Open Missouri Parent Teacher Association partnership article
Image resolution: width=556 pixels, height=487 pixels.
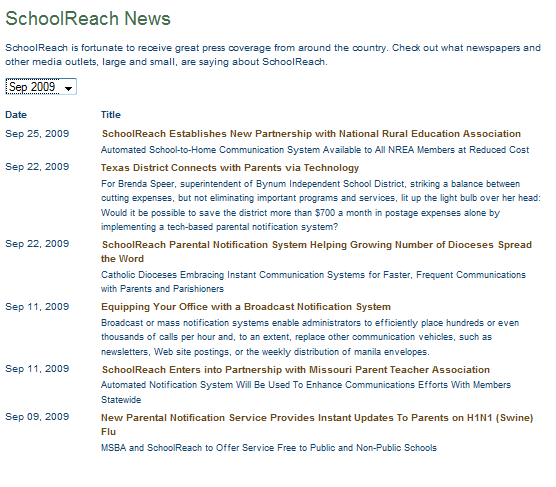296,370
